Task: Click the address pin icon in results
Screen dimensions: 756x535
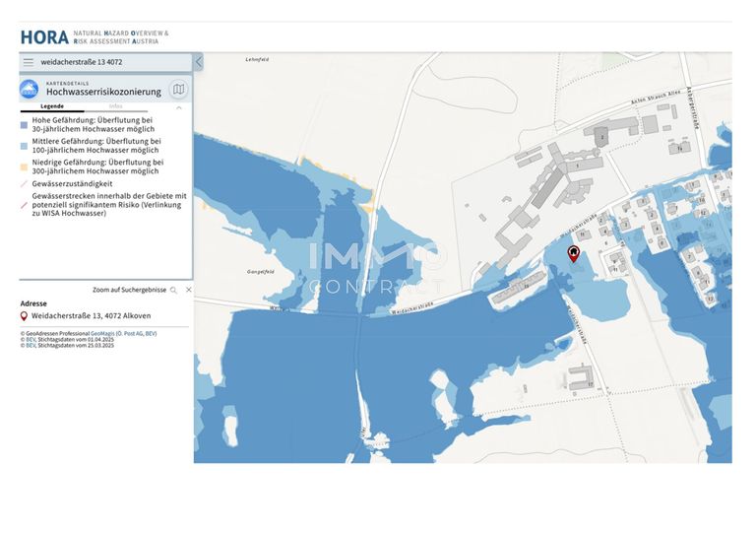Action: (25, 316)
